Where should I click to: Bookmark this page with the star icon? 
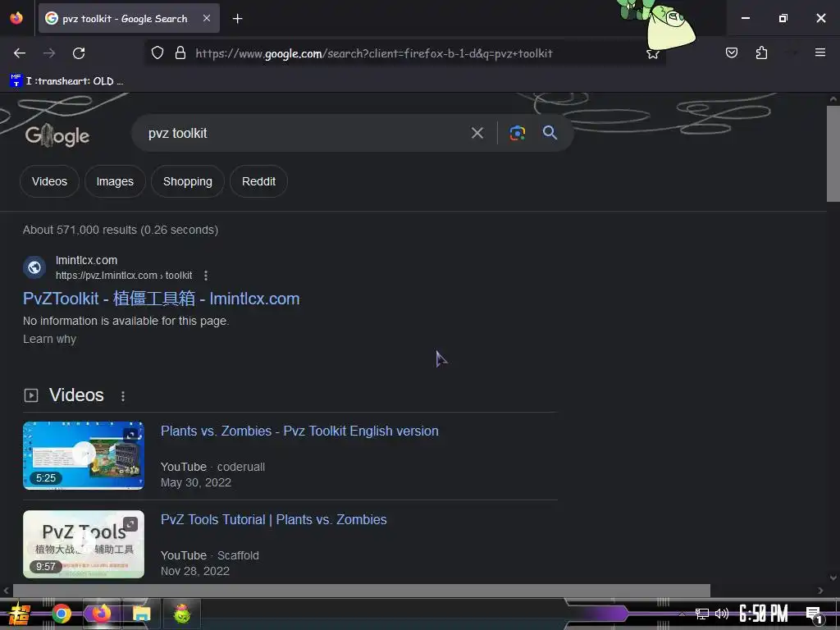tap(652, 53)
